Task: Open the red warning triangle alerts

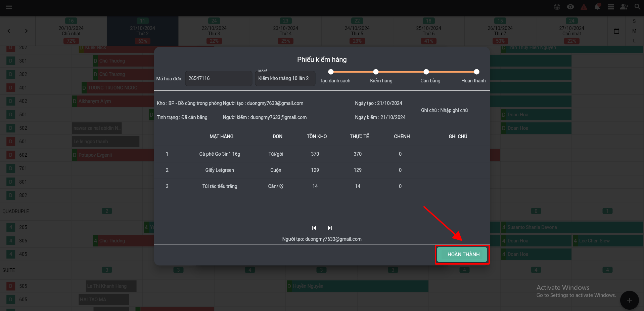Action: tap(584, 7)
